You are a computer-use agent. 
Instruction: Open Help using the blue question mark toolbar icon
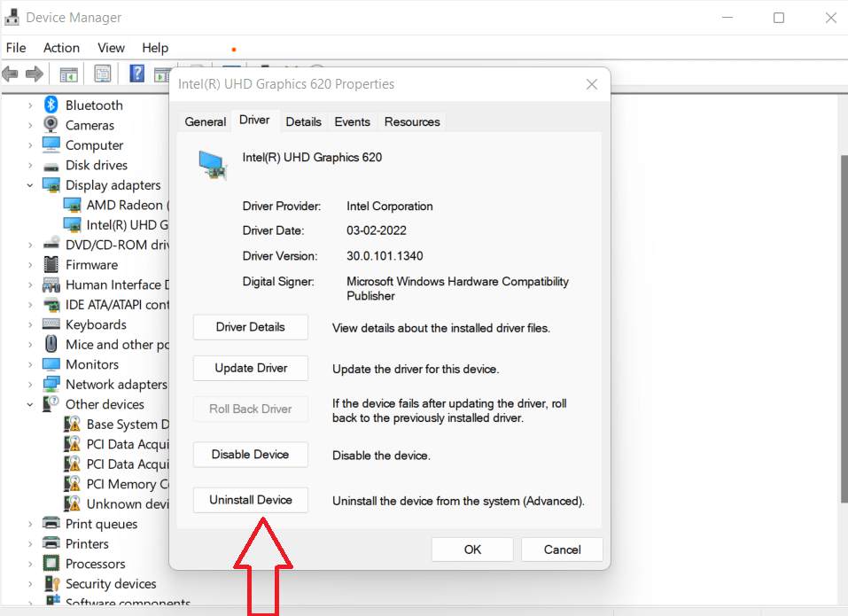(136, 74)
